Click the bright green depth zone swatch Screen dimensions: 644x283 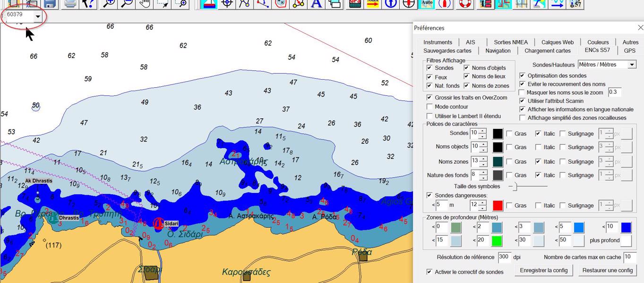point(497,241)
